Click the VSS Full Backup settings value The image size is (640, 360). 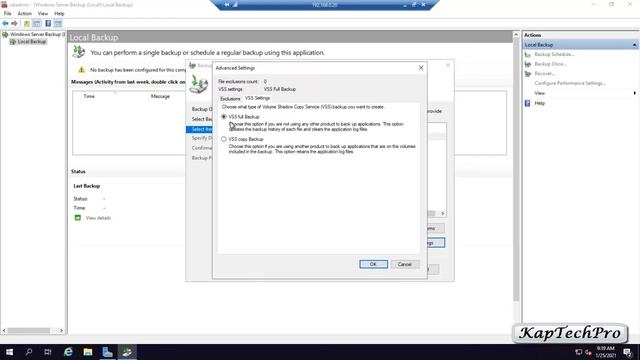coord(280,89)
